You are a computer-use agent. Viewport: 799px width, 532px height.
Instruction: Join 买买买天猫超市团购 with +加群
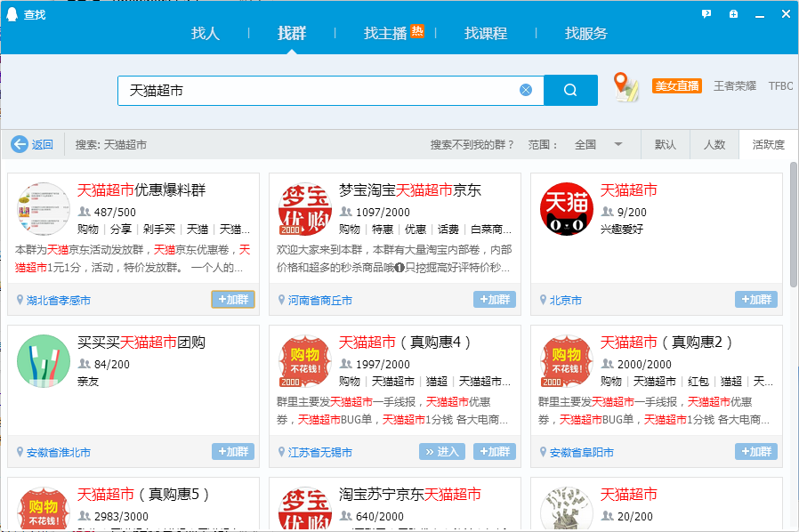(233, 451)
